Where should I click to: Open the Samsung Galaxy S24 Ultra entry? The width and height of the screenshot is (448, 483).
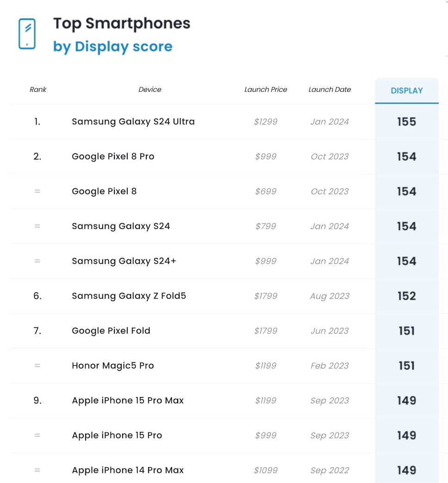(x=133, y=122)
